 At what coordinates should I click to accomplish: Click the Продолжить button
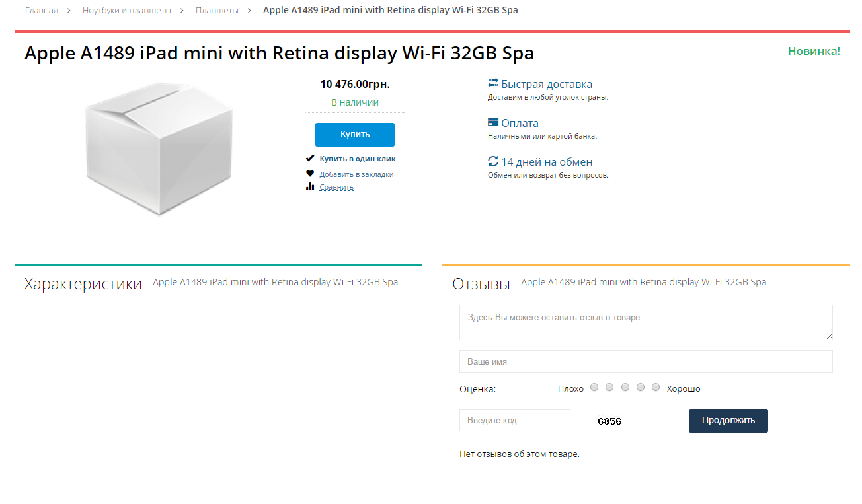pos(728,421)
